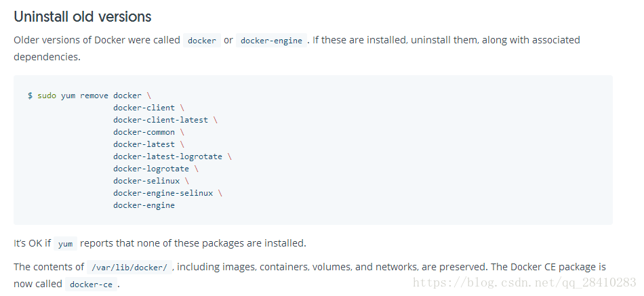Click the inline "docker-ce" code label

click(x=91, y=284)
